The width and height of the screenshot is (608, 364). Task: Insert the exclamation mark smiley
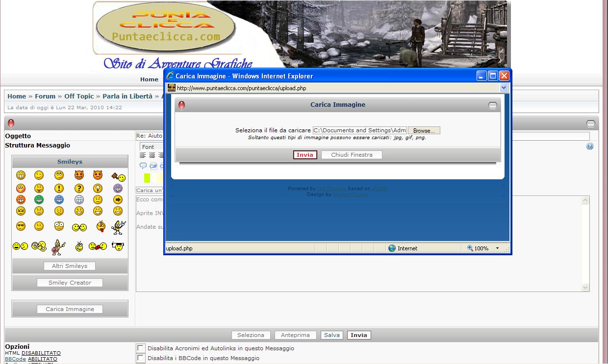[59, 188]
